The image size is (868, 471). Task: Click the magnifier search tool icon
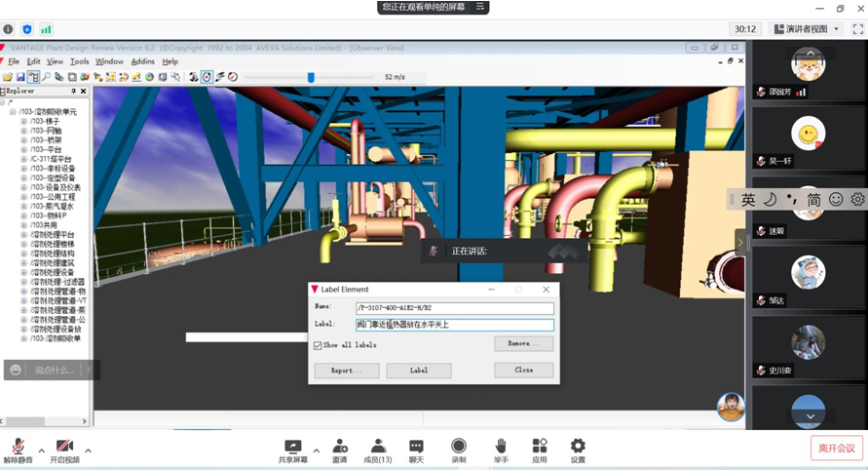tap(46, 77)
